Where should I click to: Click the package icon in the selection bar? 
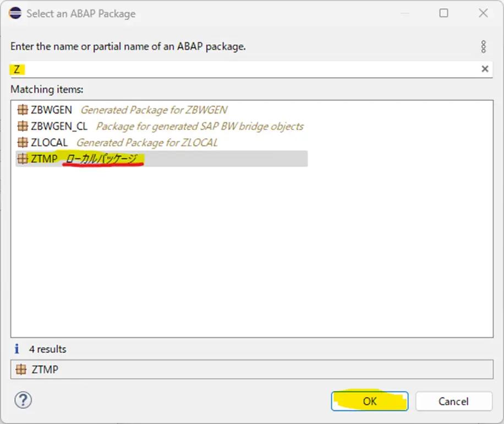coord(21,369)
